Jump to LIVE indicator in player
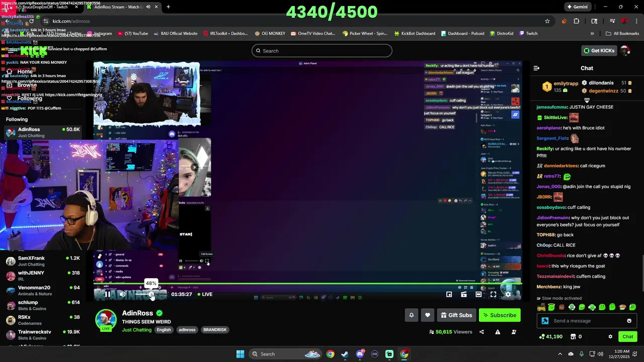 [205, 294]
